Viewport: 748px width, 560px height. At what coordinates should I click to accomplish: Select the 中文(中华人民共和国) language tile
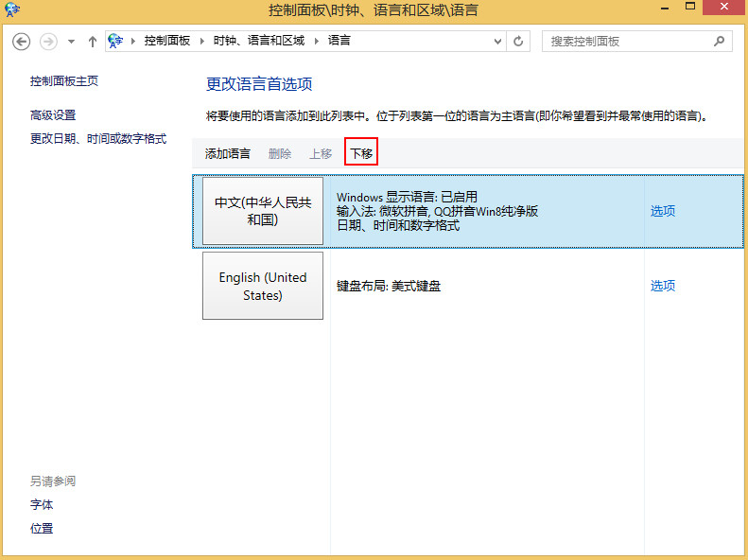coord(263,211)
